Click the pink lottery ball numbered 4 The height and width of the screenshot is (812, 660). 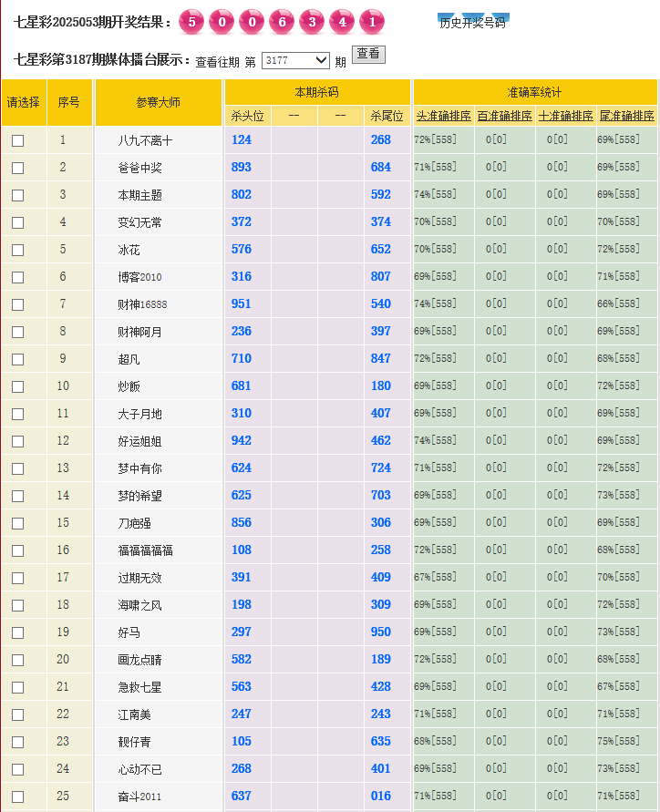pyautogui.click(x=342, y=21)
